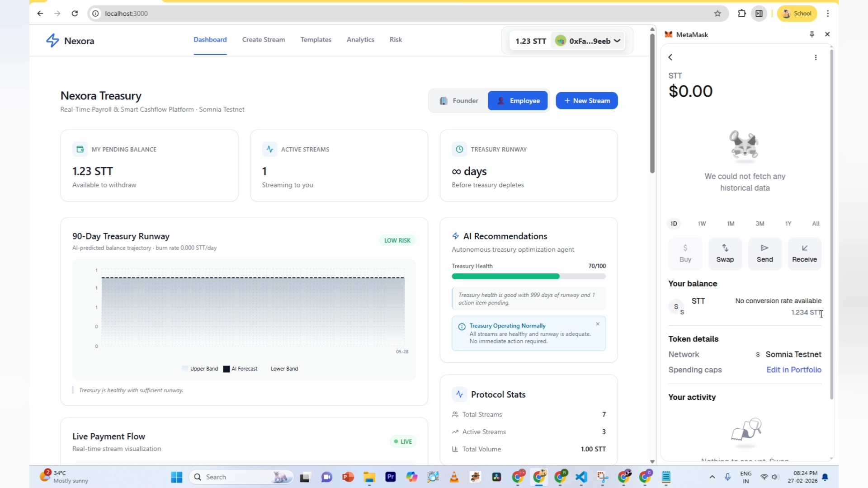Open the Create Stream tab
The height and width of the screenshot is (488, 868).
pyautogui.click(x=264, y=40)
